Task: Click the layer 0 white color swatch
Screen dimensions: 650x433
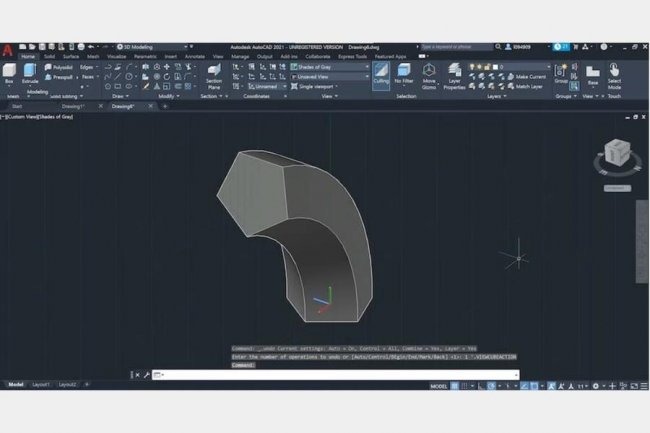Action: 495,67
